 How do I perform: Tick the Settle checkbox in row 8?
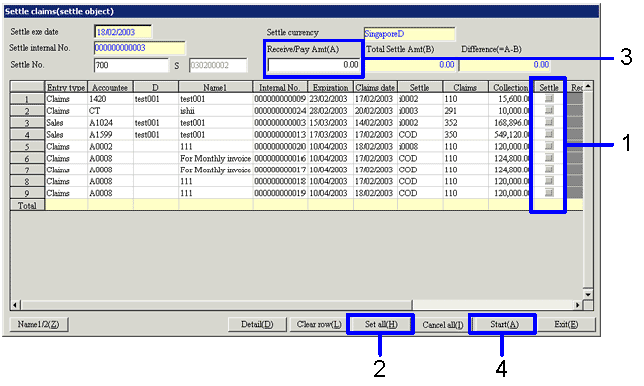pos(549,181)
